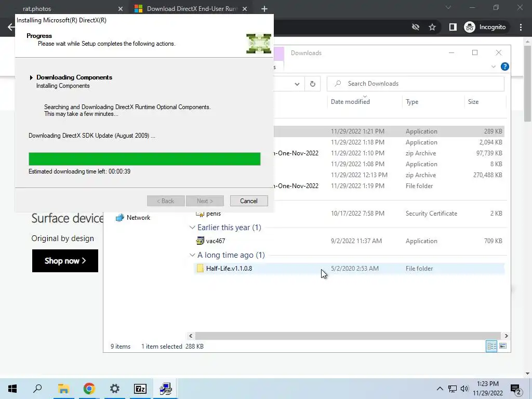This screenshot has height=399, width=532.
Task: Open Chrome's three-dot menu
Action: coord(521,27)
